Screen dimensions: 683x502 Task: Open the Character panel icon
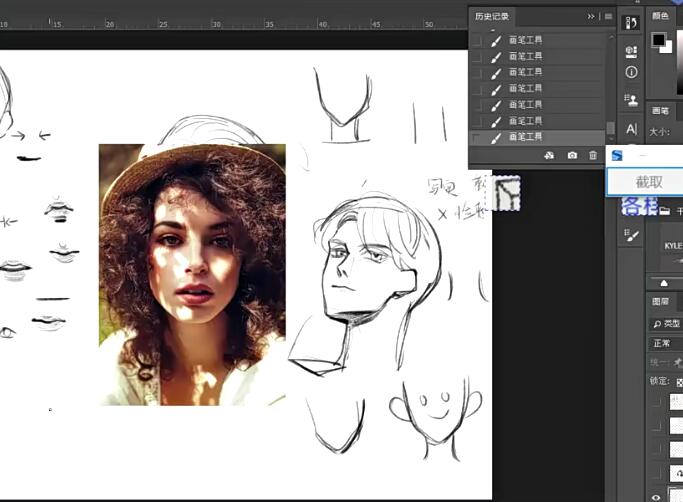point(631,129)
